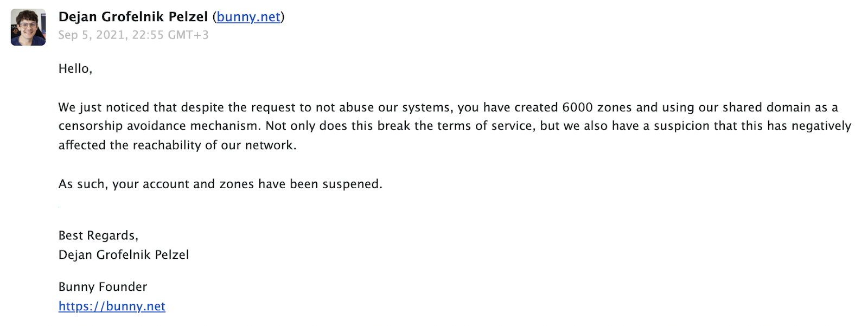Click the line 'affected the reachability of our network.'
Screen dimensions: 868x326
click(x=177, y=145)
